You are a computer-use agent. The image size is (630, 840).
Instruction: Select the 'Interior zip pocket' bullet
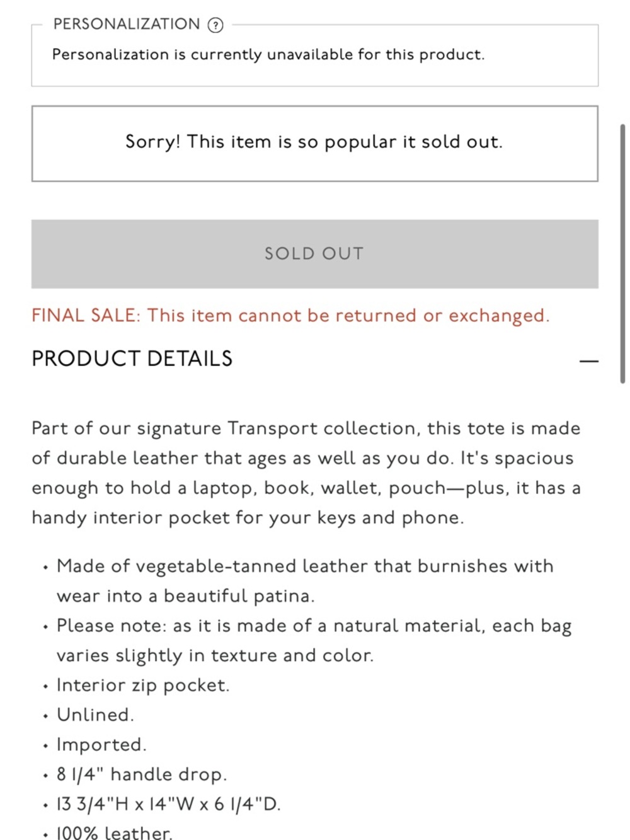tap(143, 685)
